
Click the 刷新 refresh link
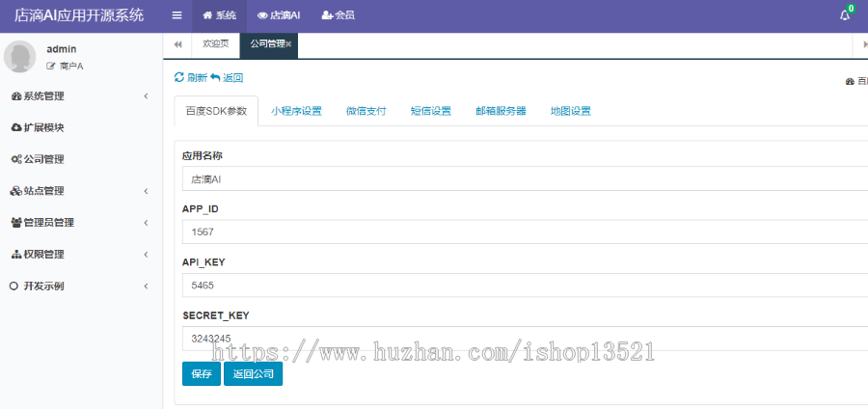[x=191, y=78]
